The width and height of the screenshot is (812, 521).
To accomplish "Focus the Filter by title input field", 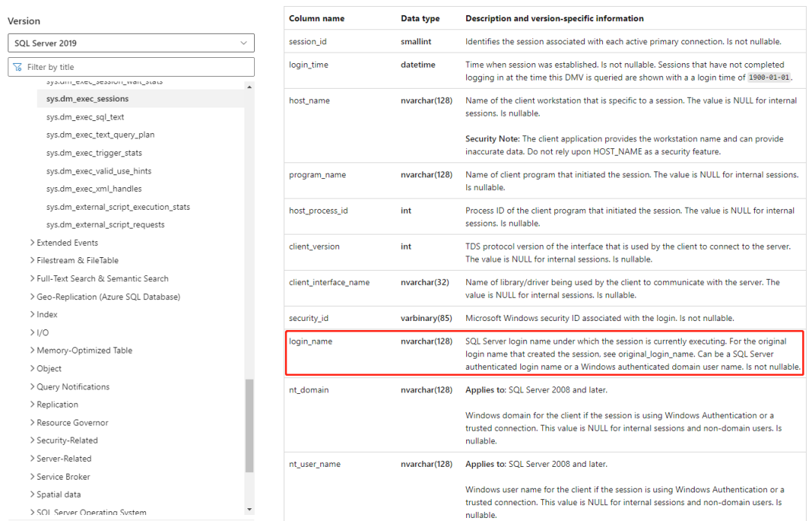I will pyautogui.click(x=131, y=67).
